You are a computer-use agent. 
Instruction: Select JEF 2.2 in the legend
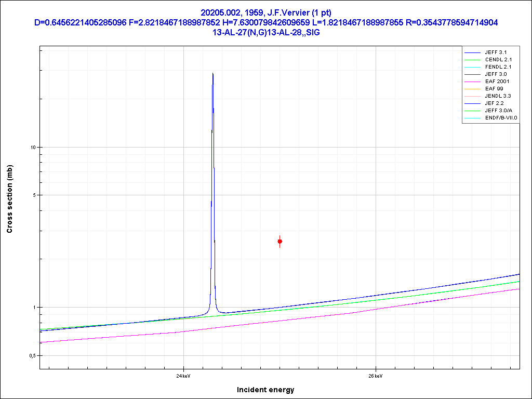click(494, 103)
